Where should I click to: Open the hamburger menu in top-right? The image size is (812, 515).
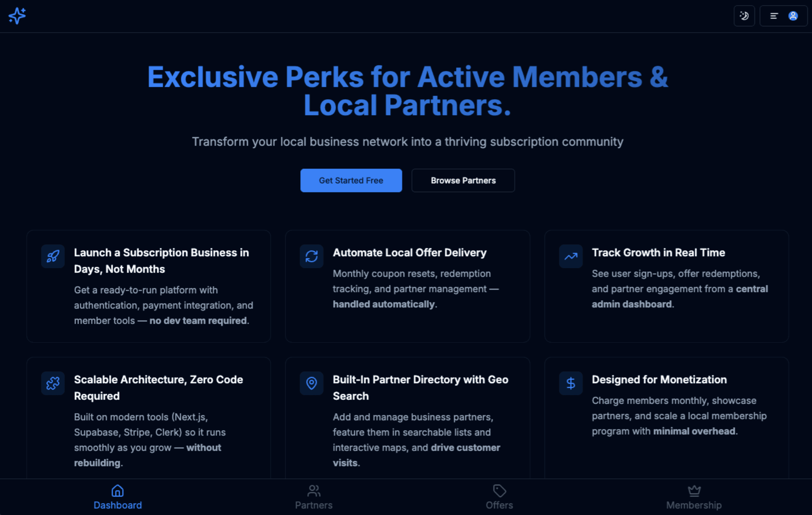[x=774, y=16]
